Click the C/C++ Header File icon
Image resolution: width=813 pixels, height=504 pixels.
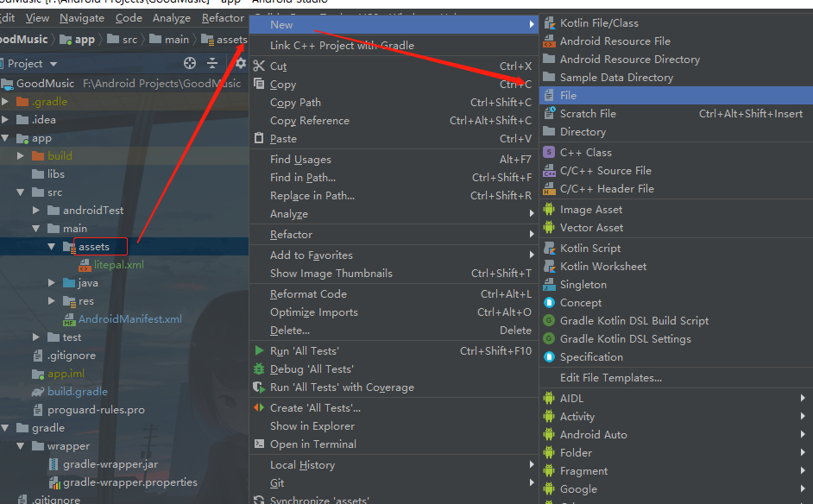point(549,189)
